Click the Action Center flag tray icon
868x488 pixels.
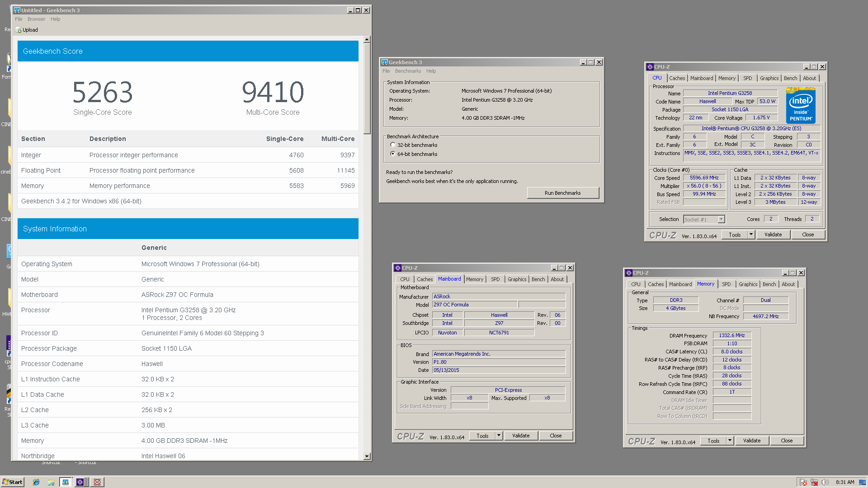(803, 482)
